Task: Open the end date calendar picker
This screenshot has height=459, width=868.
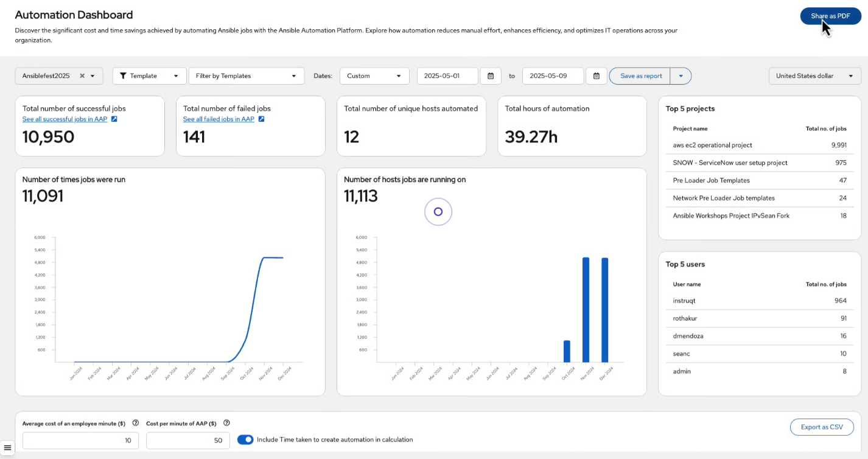Action: click(x=596, y=75)
